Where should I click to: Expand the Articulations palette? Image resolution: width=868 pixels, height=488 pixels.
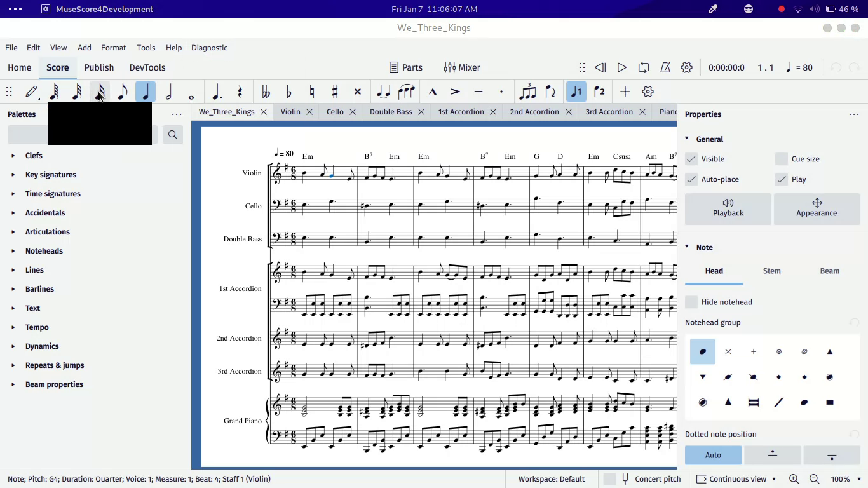click(x=13, y=232)
